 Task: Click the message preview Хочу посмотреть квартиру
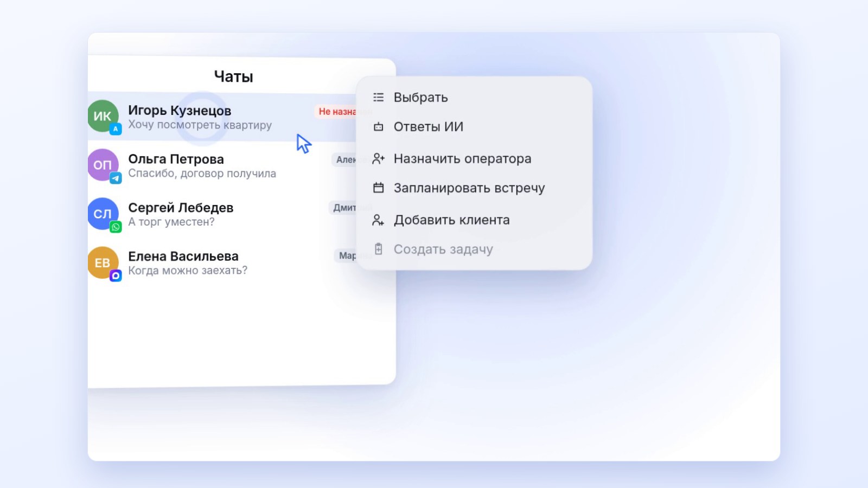click(x=200, y=125)
